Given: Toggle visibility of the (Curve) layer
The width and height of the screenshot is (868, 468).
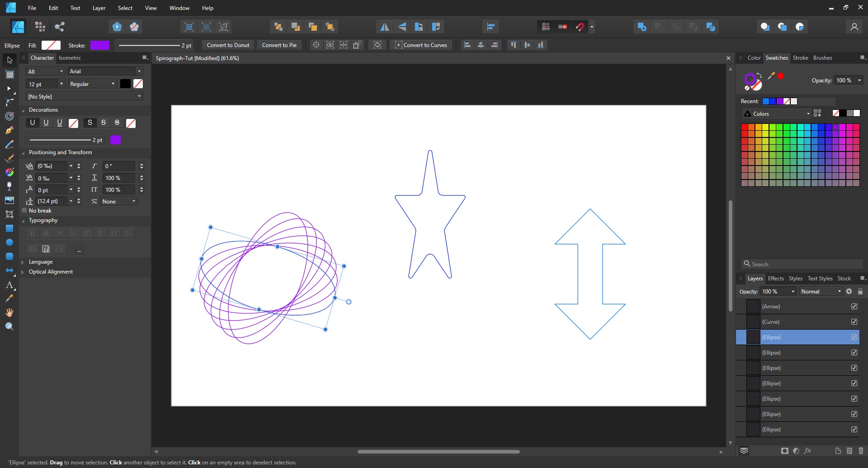Looking at the screenshot, I should (x=854, y=322).
